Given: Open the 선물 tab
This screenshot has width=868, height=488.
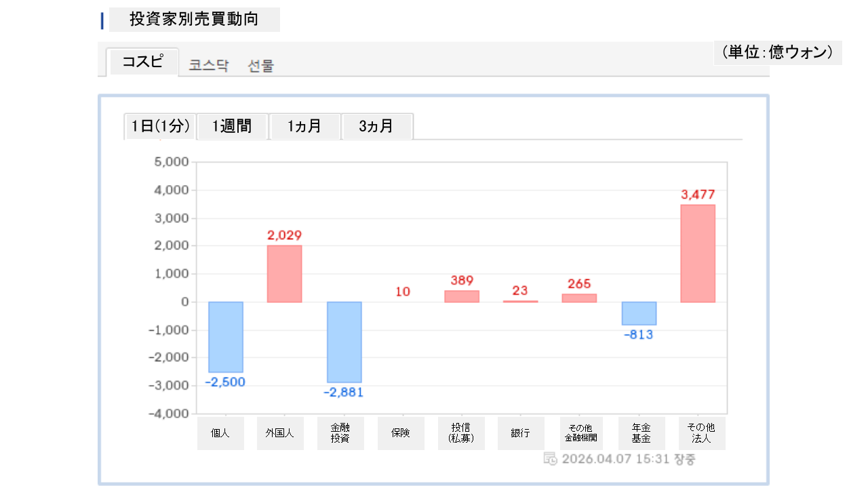Looking at the screenshot, I should (x=261, y=66).
